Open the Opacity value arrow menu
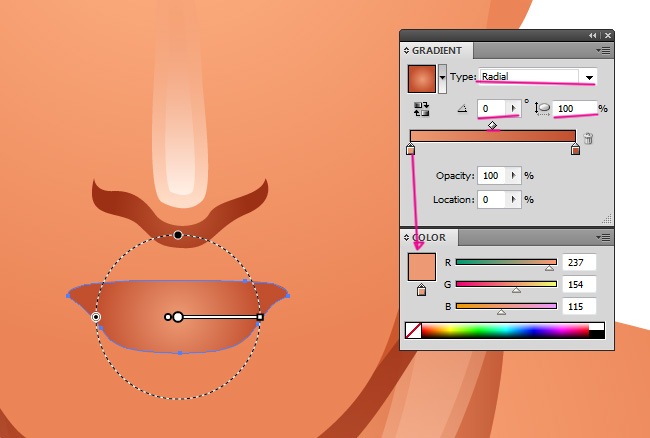 (x=513, y=176)
